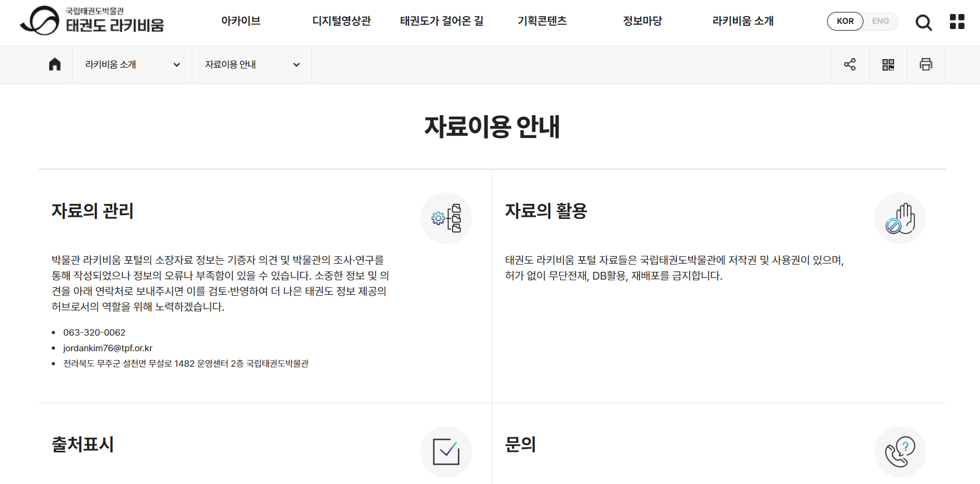The height and width of the screenshot is (484, 980).
Task: Print the page with printer icon
Action: [x=926, y=64]
